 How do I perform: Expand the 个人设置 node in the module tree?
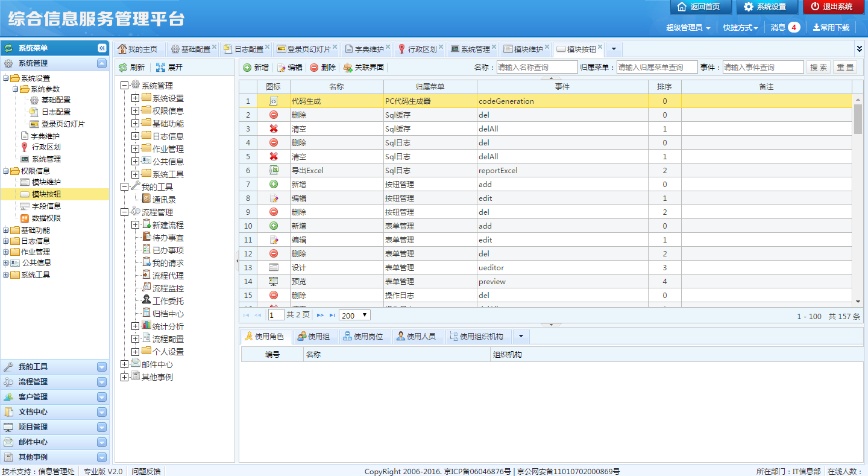point(135,352)
